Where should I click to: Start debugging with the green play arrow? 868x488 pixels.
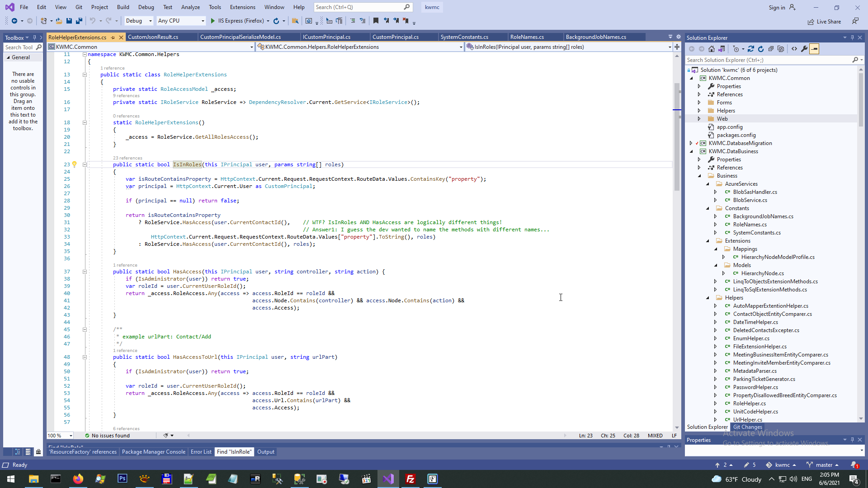[213, 21]
